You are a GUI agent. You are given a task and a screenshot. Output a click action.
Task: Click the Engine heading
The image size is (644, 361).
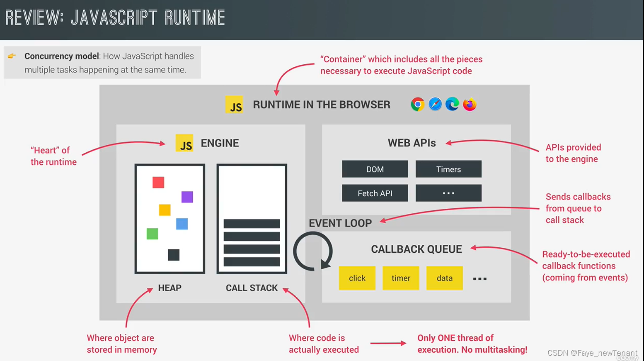(x=220, y=143)
